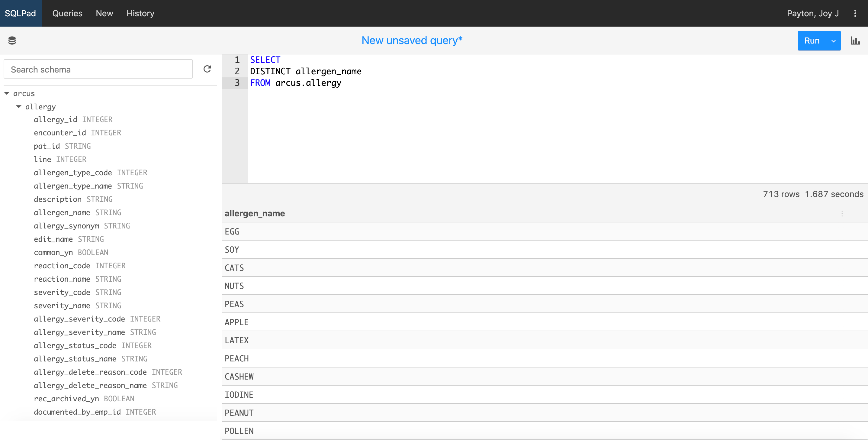Select common_yn BOOLEAN entry
The image size is (868, 440).
71,253
